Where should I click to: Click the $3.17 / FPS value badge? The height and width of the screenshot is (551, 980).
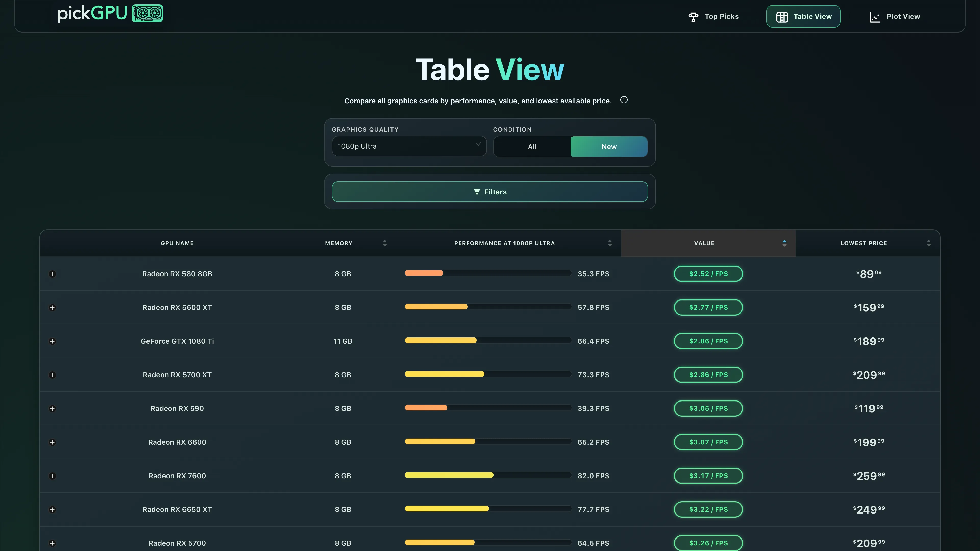pos(708,476)
